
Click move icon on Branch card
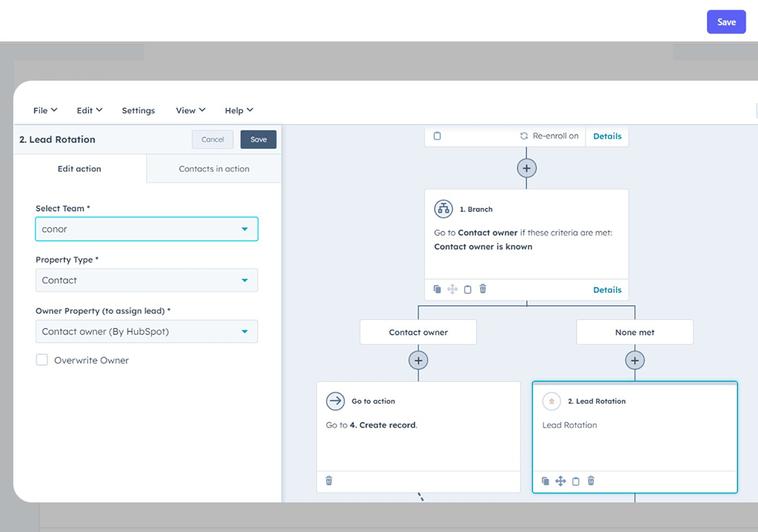452,289
